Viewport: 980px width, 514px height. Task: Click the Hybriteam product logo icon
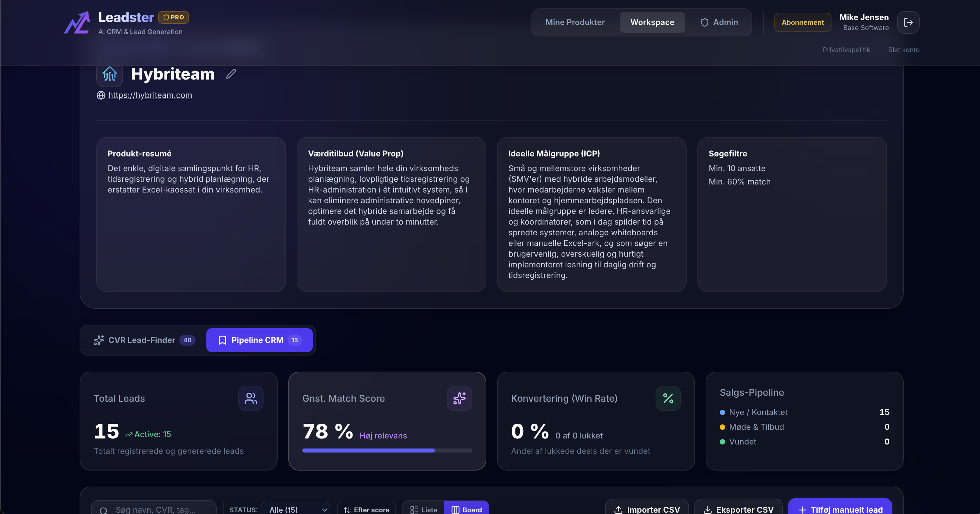[110, 74]
